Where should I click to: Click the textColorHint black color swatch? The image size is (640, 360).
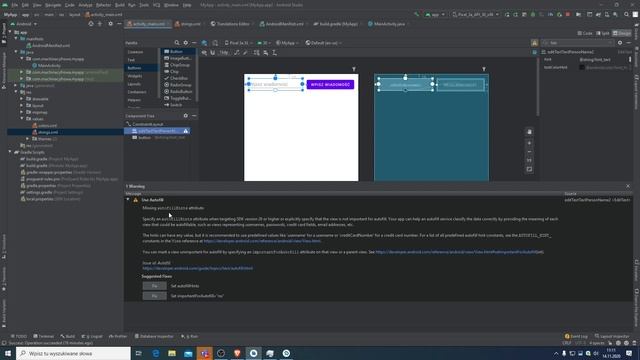coord(582,67)
